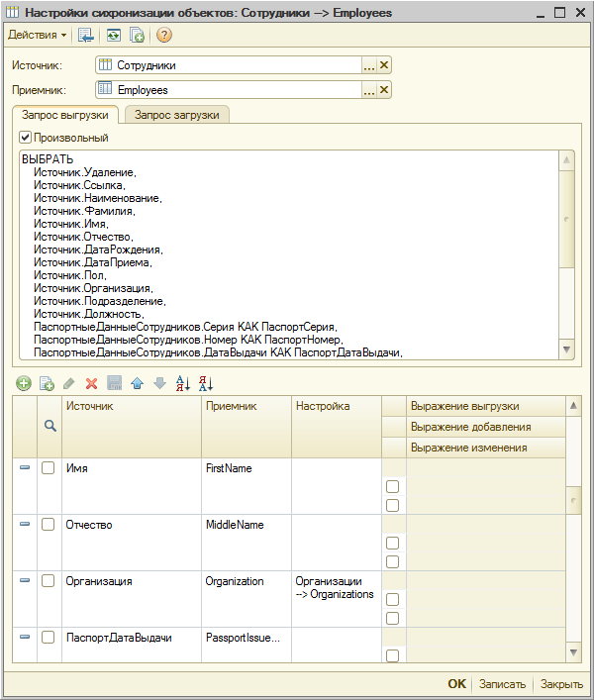Select Организации --> Organizations setting cell
594x700 pixels.
(337, 599)
